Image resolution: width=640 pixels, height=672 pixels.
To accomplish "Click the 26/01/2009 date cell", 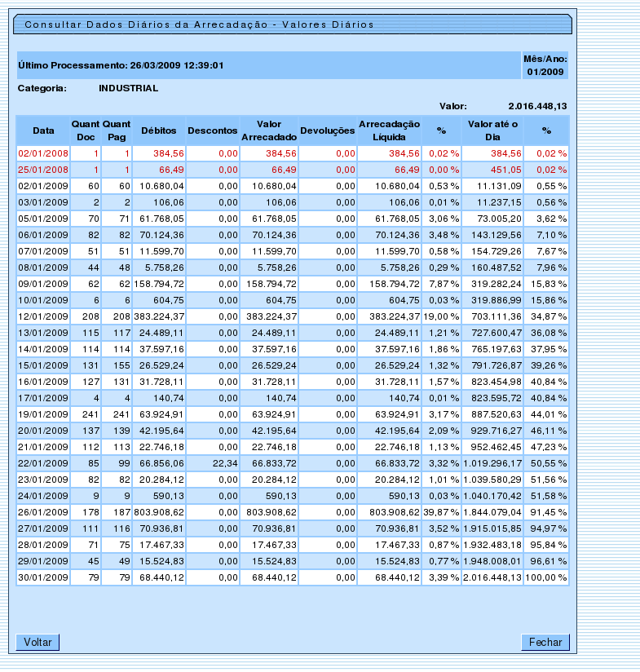I will [x=43, y=512].
